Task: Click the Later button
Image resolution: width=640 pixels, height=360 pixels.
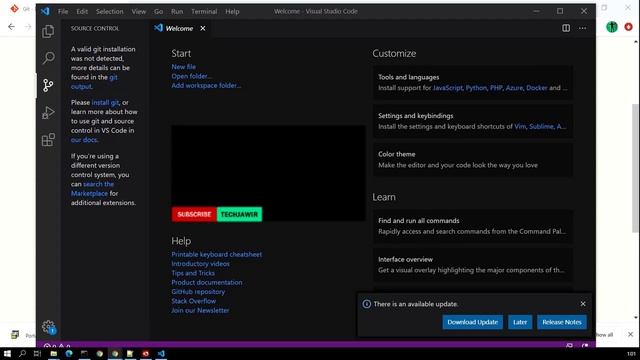Action: 520,322
